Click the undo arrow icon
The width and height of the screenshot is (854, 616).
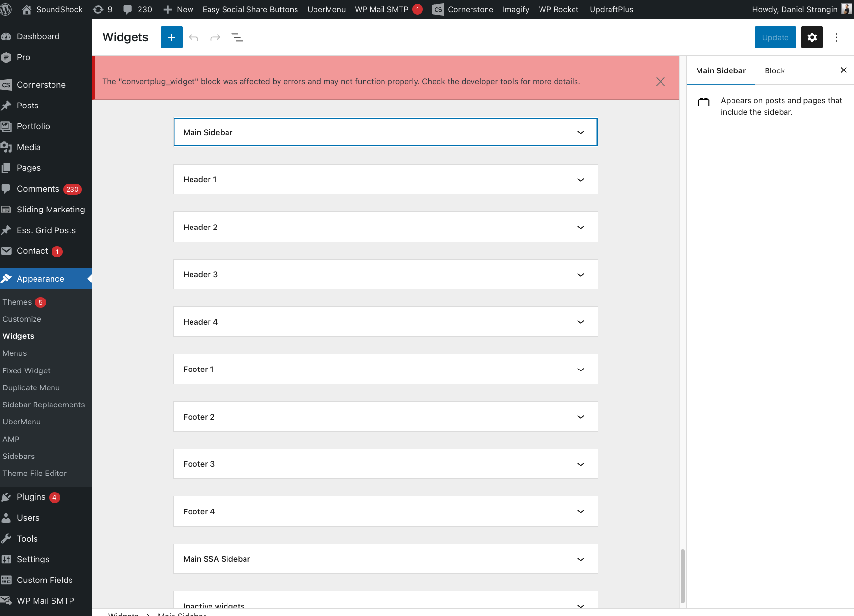[x=193, y=37]
